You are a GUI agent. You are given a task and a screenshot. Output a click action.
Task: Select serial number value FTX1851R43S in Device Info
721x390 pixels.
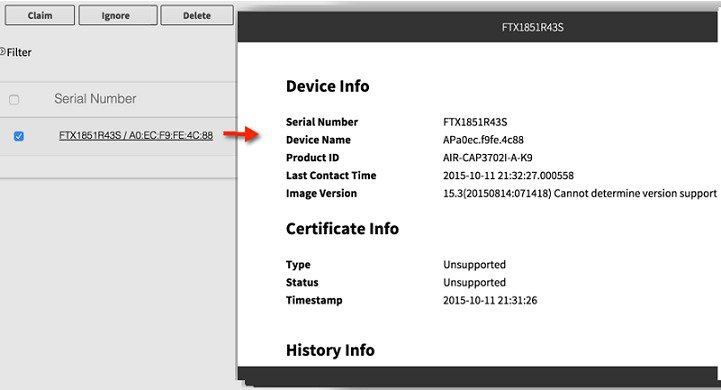point(475,122)
